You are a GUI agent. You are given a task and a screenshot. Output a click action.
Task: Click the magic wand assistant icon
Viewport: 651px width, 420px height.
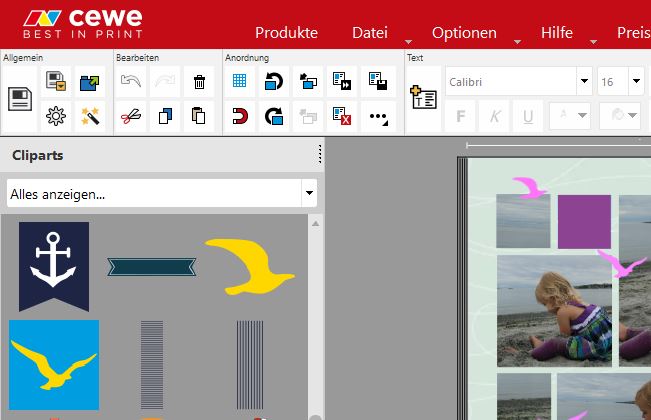click(90, 116)
